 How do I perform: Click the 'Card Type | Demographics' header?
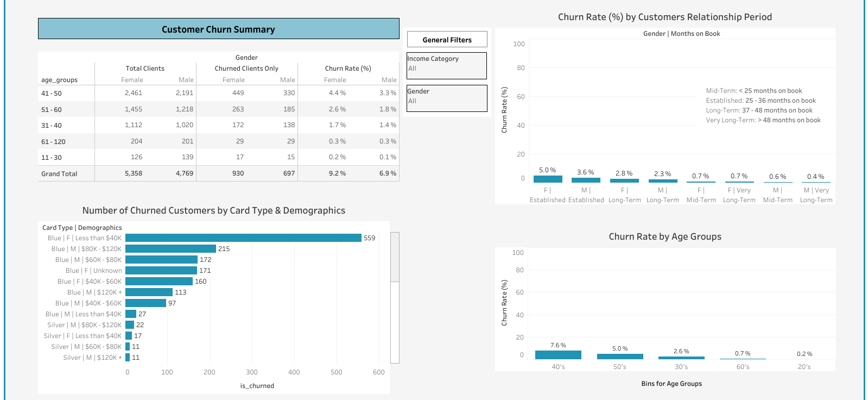click(82, 228)
